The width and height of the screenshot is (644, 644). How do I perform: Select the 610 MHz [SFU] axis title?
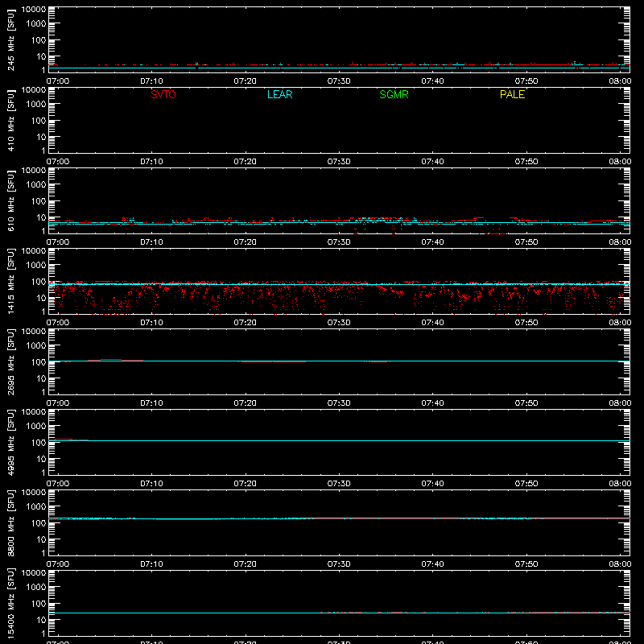(x=11, y=201)
